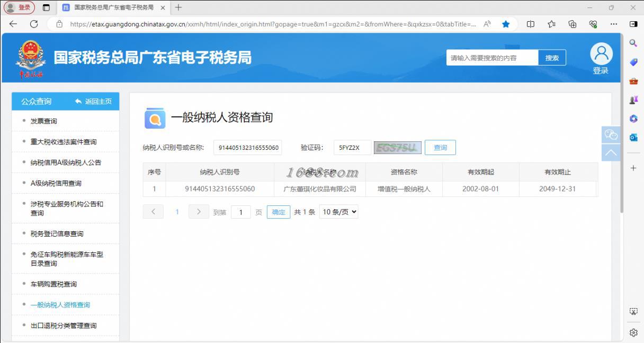
Task: Click the 资格名称 column header
Action: 404,172
